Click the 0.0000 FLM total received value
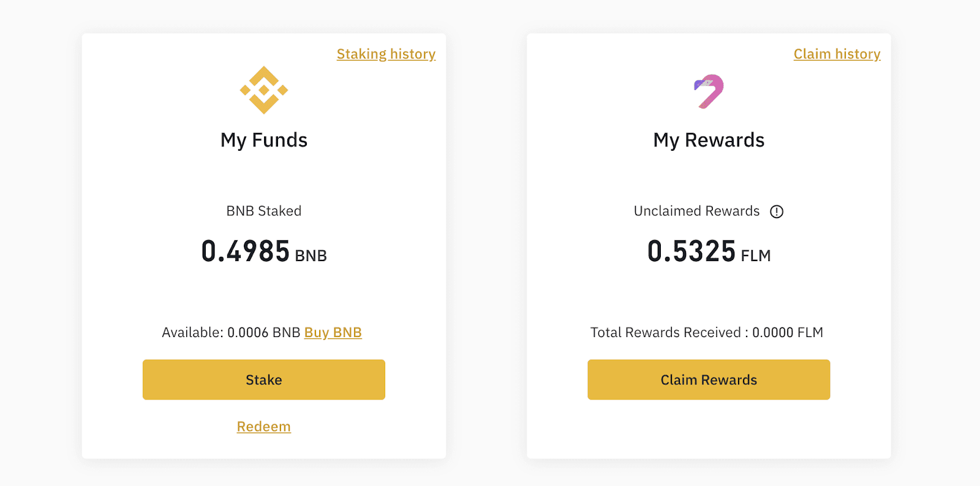The image size is (980, 486). (x=788, y=332)
